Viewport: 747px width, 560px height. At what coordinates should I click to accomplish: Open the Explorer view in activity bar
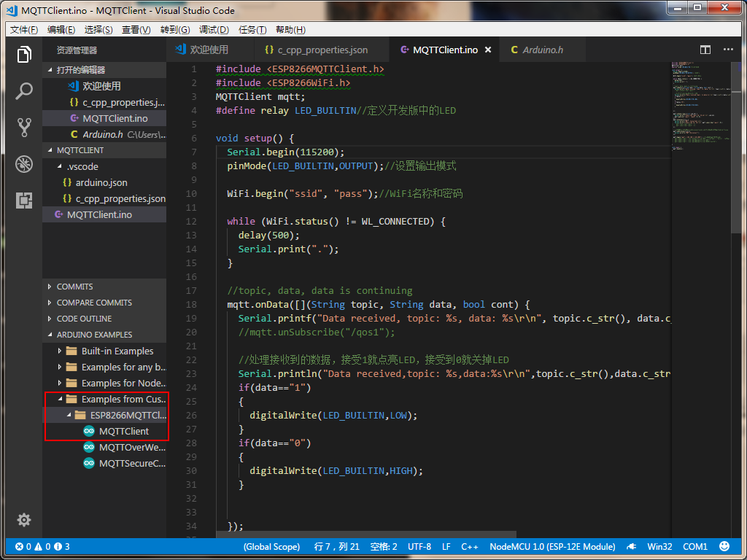[x=24, y=54]
